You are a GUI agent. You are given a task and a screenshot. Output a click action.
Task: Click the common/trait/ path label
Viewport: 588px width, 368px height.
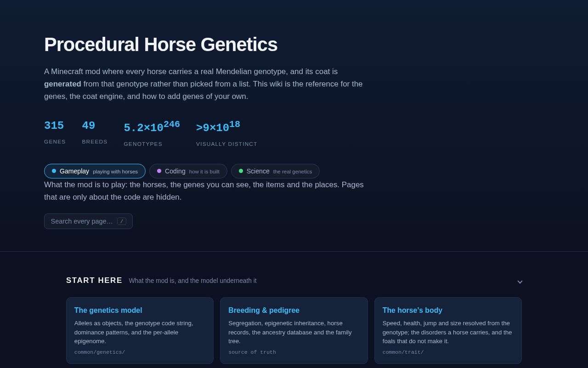[403, 352]
